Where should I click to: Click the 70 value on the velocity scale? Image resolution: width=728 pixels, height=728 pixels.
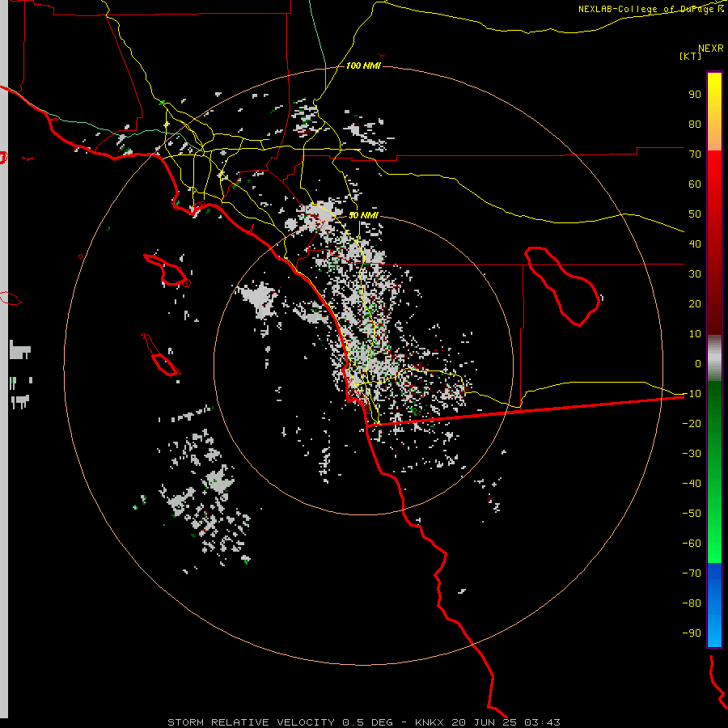pyautogui.click(x=695, y=154)
